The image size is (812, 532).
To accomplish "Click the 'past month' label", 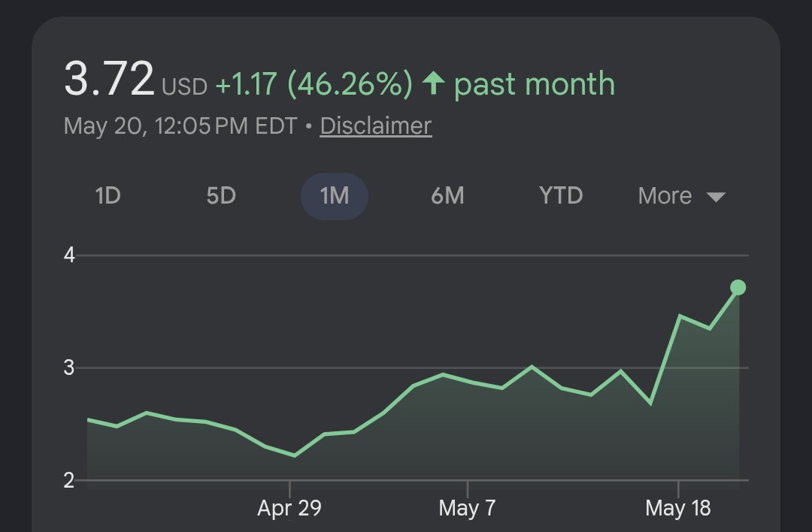I will tap(535, 84).
